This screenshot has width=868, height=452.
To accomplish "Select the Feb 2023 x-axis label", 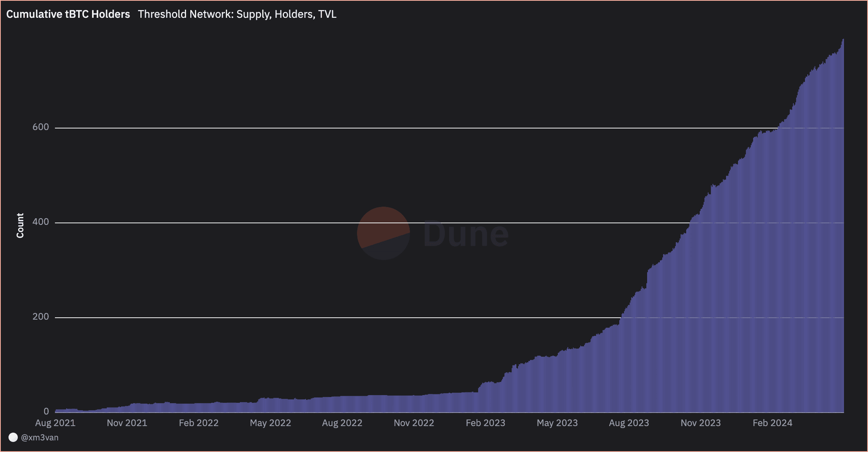I will point(485,423).
